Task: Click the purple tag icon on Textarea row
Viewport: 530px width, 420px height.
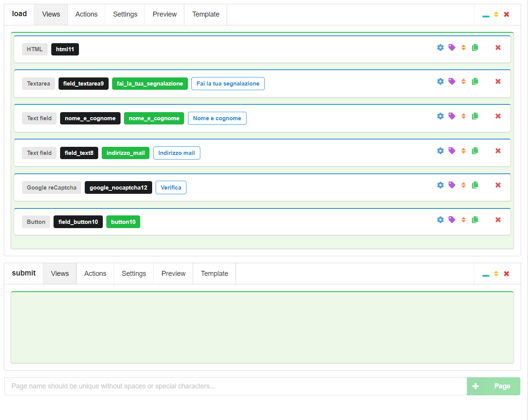Action: (452, 81)
